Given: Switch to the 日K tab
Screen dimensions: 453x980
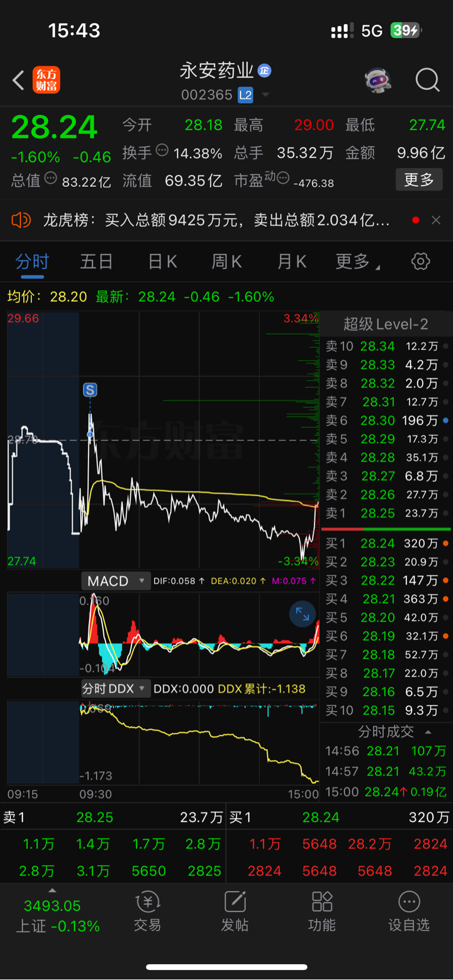Looking at the screenshot, I should pos(162,262).
